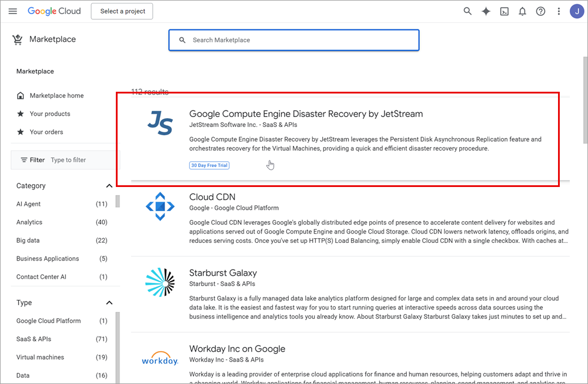Collapse the Type filter section
The height and width of the screenshot is (384, 588).
coord(109,303)
